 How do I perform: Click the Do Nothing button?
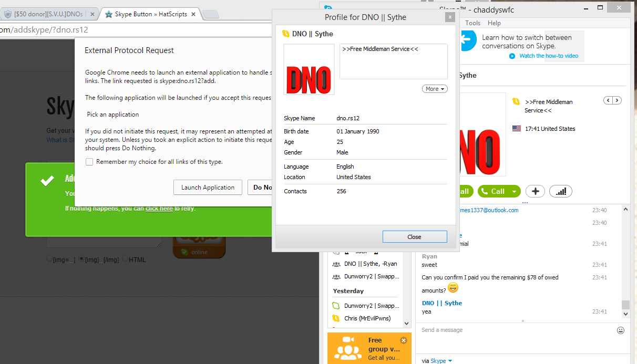pyautogui.click(x=260, y=188)
